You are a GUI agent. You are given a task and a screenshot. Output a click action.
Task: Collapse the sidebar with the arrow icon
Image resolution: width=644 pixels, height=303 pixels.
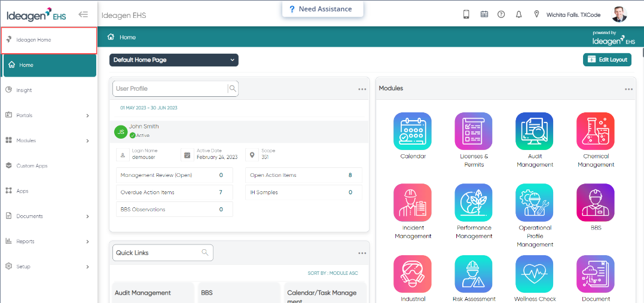[83, 15]
